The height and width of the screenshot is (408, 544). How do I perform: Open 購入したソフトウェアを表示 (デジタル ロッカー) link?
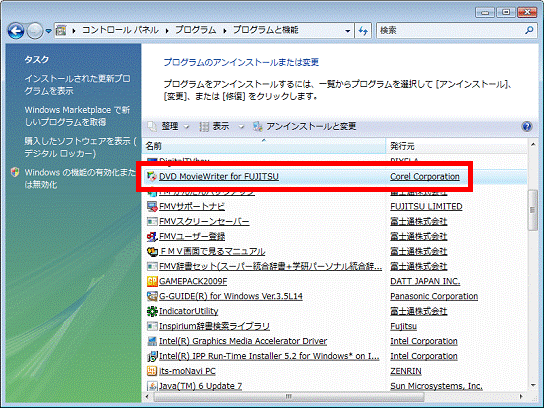coord(80,147)
